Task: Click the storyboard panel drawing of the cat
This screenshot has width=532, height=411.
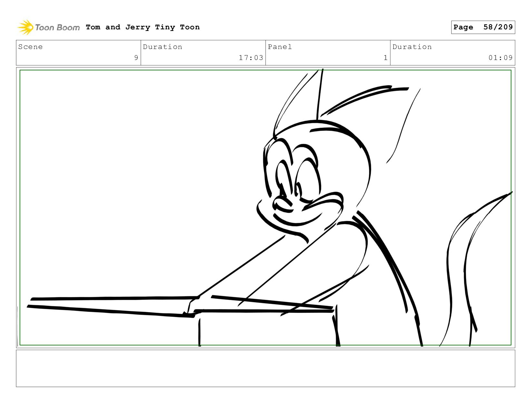Action: [x=265, y=208]
